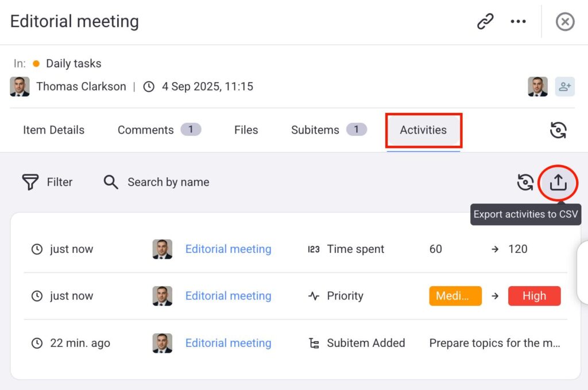Export activities to CSV
588x390 pixels.
point(558,183)
